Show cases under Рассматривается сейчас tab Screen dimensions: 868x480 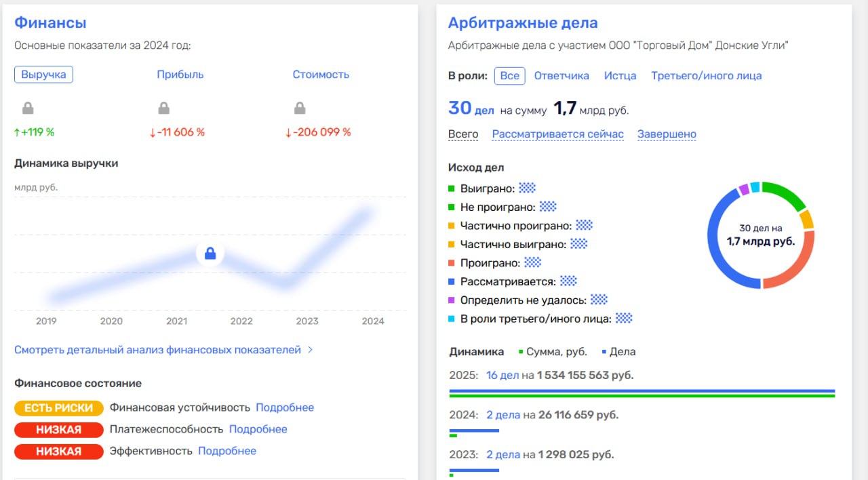click(557, 134)
